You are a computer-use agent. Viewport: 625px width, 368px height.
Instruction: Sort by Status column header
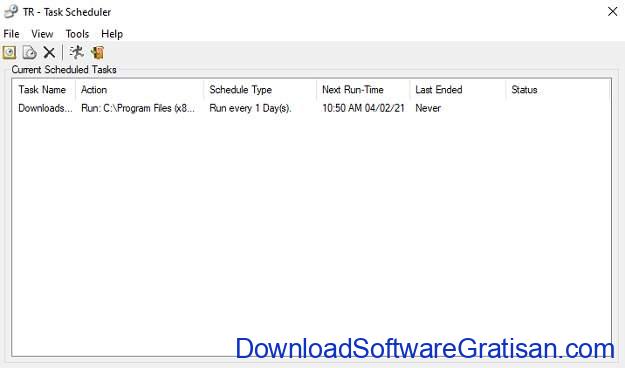558,90
